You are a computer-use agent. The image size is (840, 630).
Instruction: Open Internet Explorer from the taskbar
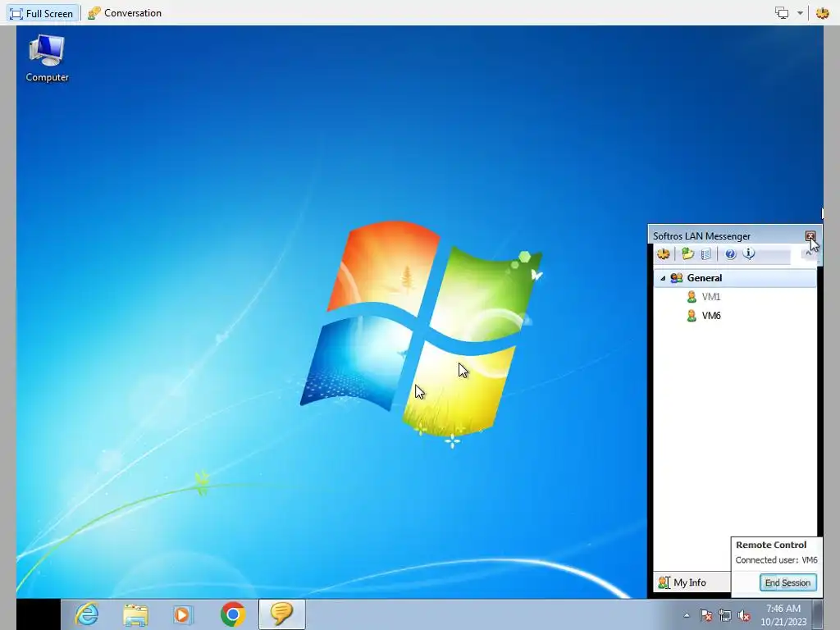click(87, 614)
